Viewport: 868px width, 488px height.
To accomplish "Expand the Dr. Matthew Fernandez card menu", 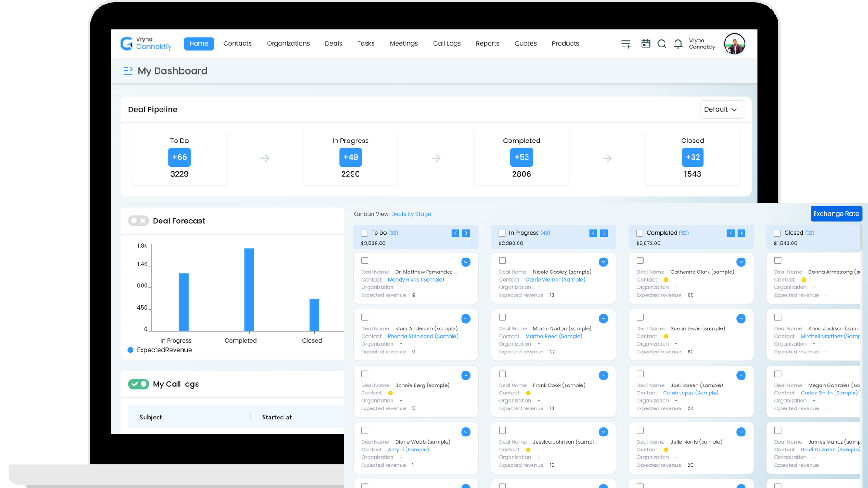I will click(466, 262).
